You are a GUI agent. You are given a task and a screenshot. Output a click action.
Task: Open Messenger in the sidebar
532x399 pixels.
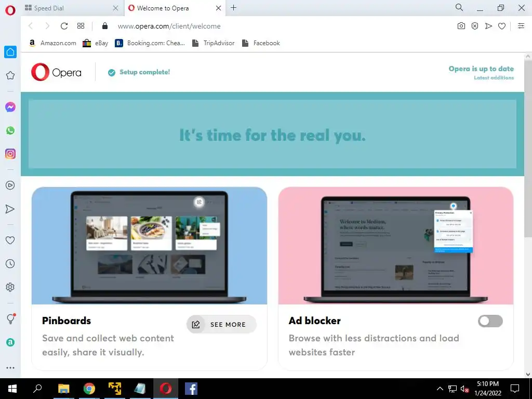[x=10, y=107]
